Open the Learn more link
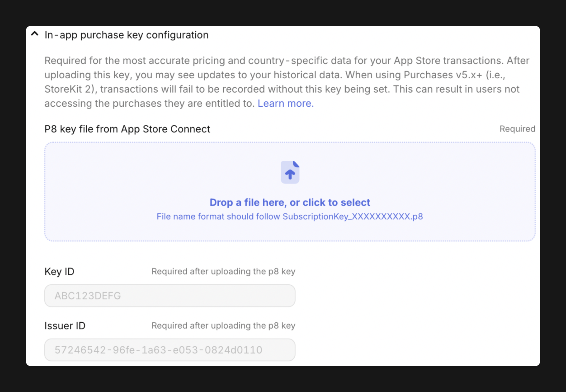 [285, 103]
